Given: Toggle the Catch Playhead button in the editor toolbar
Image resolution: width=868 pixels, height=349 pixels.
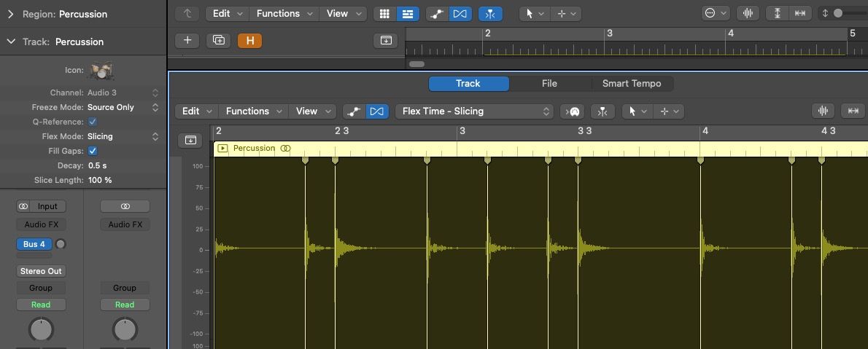Looking at the screenshot, I should pyautogui.click(x=602, y=111).
